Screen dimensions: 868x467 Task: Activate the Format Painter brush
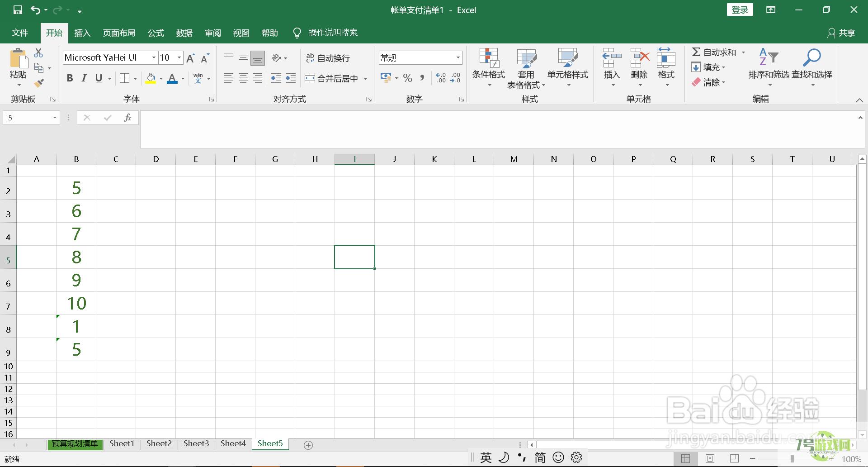point(39,83)
